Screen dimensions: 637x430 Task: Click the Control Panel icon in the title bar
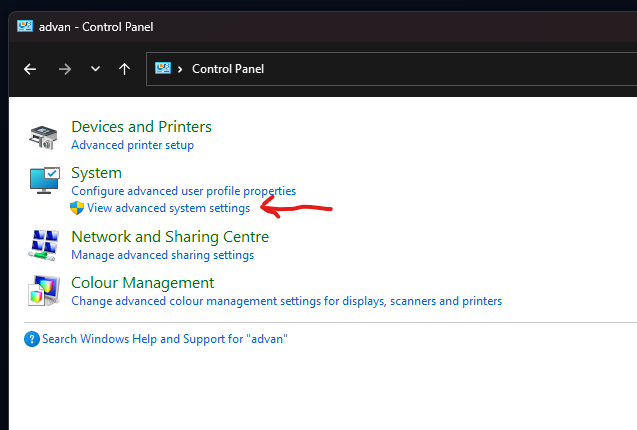[x=25, y=26]
